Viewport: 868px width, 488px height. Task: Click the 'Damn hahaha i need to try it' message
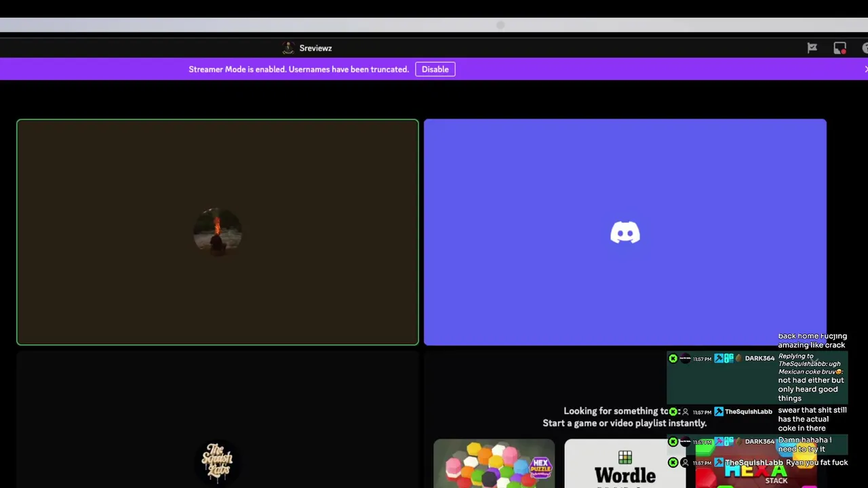805,445
